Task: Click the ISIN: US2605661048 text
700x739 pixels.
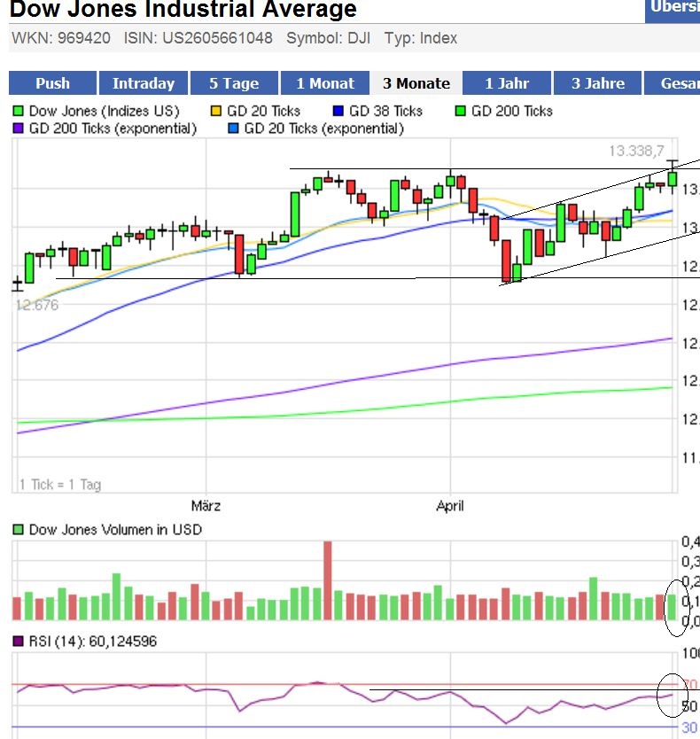Action: (198, 38)
